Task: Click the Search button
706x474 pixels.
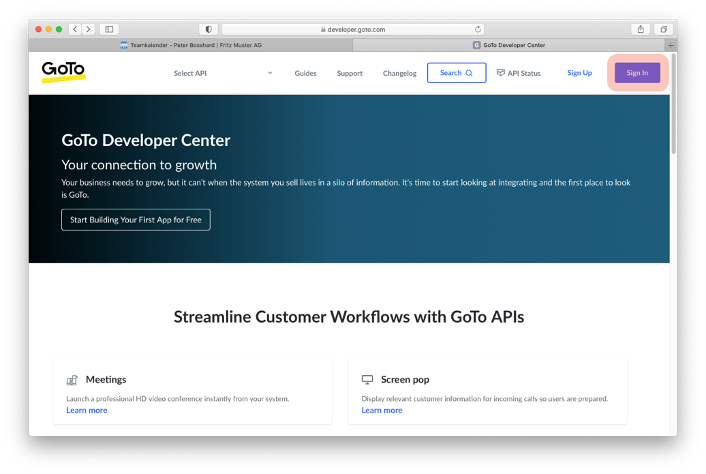Action: 457,72
